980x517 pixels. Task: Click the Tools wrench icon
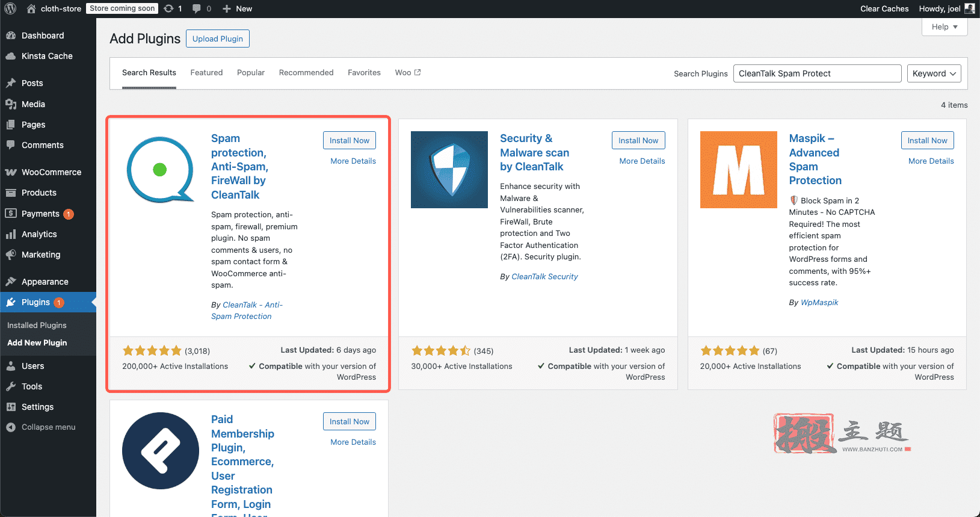(11, 386)
